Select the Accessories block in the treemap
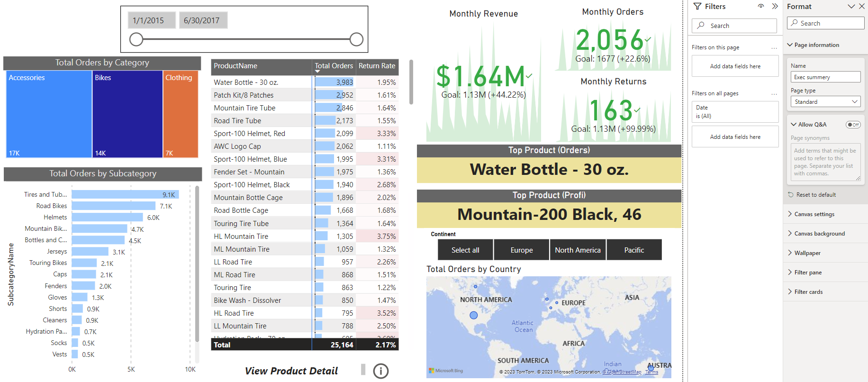868x382 pixels. coord(49,114)
